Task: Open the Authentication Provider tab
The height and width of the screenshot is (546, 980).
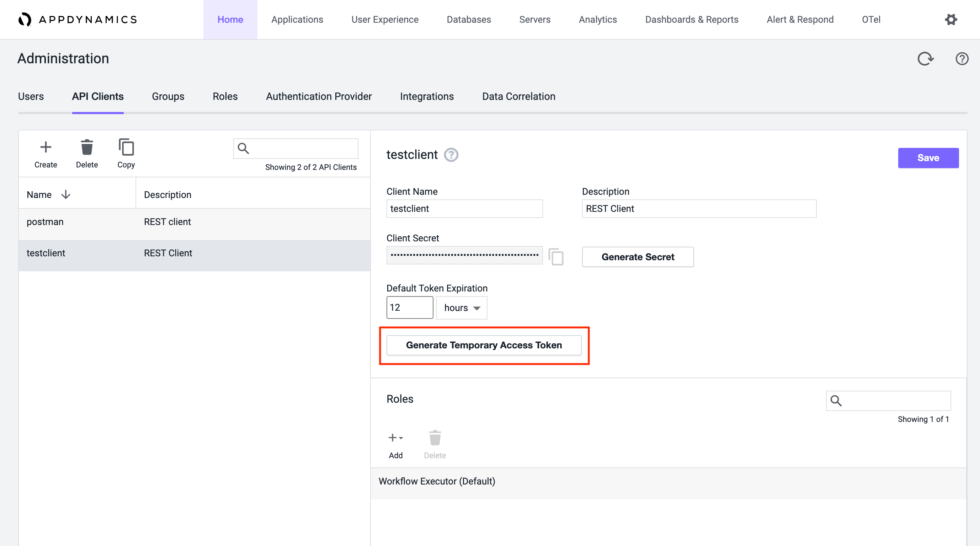Action: click(x=319, y=97)
